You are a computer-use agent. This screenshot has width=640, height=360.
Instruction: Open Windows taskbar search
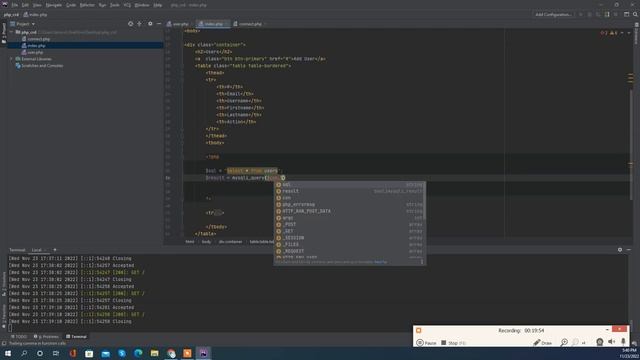[x=24, y=353]
